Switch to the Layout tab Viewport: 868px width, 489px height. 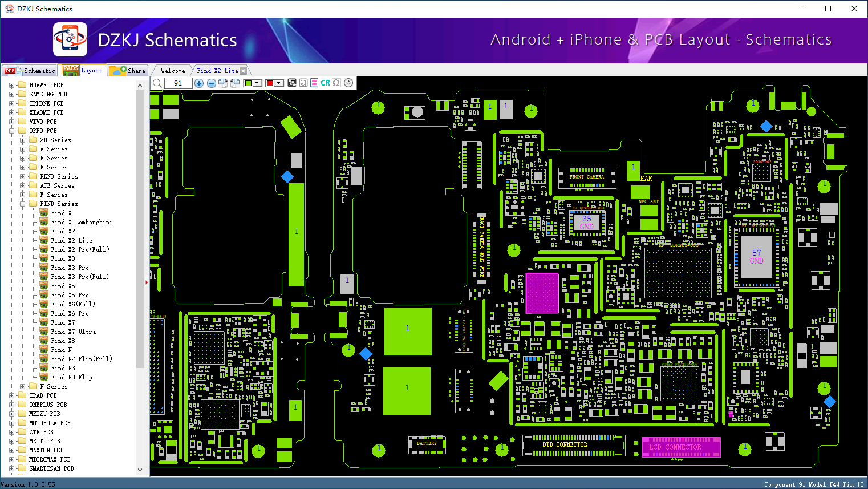click(x=83, y=70)
